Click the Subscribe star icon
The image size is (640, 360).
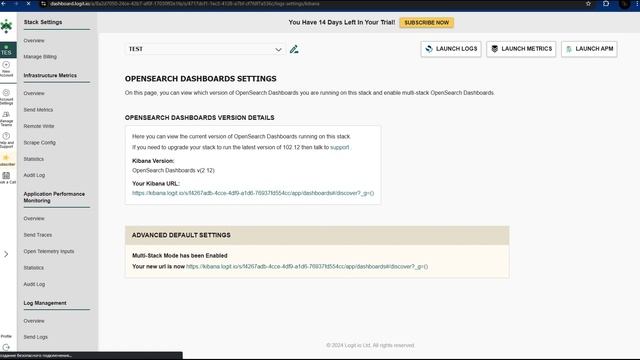[x=6, y=157]
